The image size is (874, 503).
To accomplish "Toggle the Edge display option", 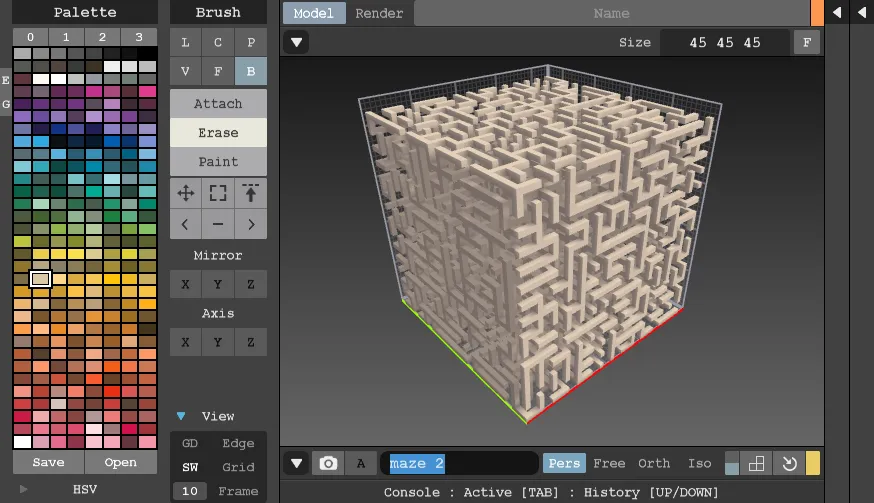I will (238, 443).
